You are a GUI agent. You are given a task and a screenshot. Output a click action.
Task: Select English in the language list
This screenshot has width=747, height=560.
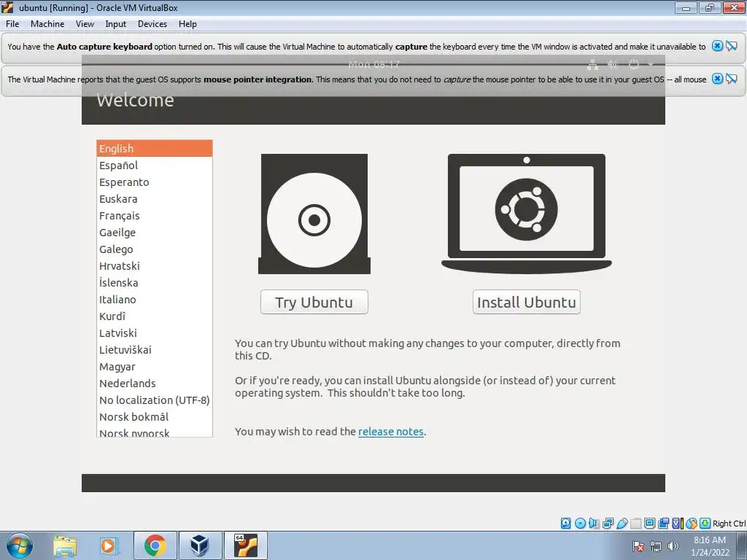pyautogui.click(x=155, y=149)
